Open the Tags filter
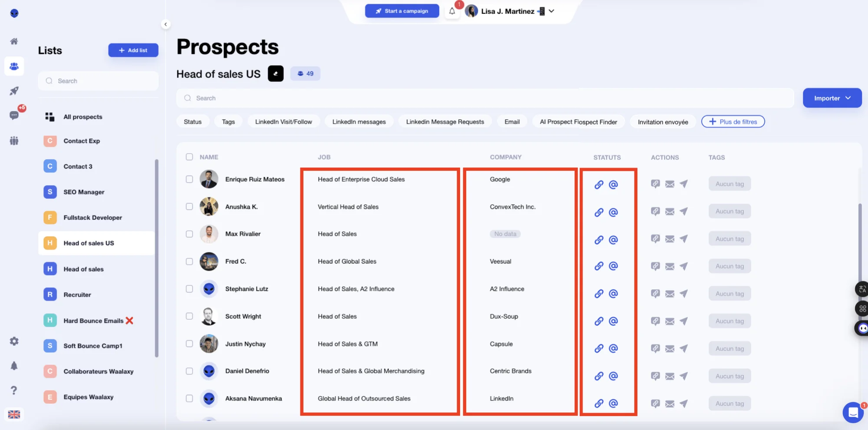Viewport: 868px width, 430px height. click(228, 122)
